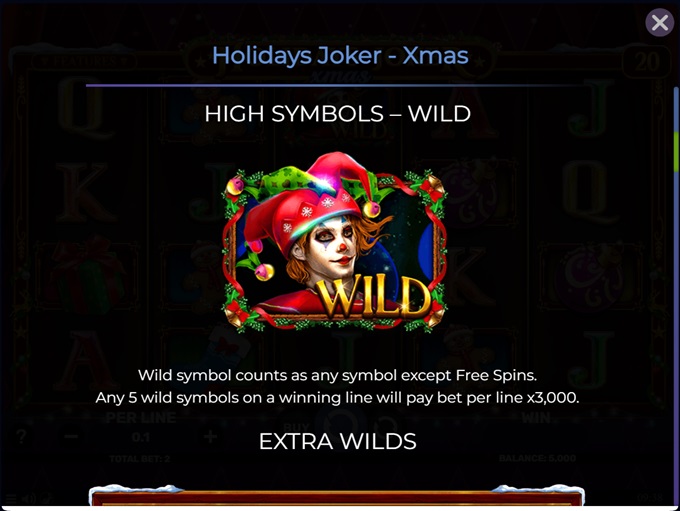Toggle music with the note icon
This screenshot has width=680, height=511.
(47, 499)
